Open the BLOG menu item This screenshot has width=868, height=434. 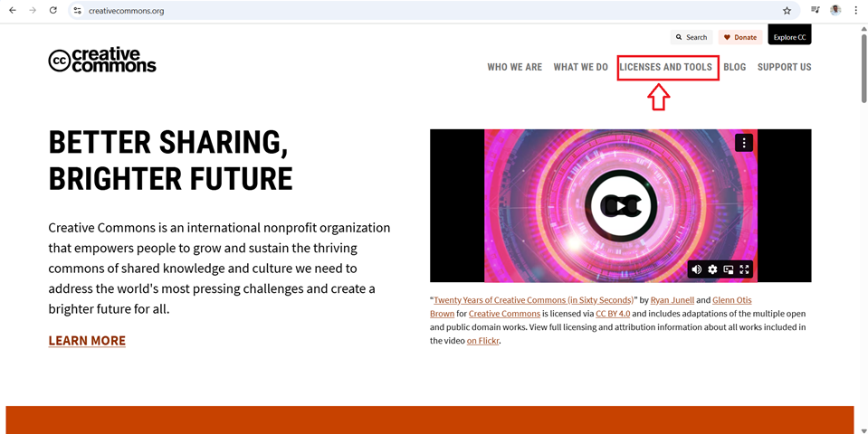click(x=735, y=67)
